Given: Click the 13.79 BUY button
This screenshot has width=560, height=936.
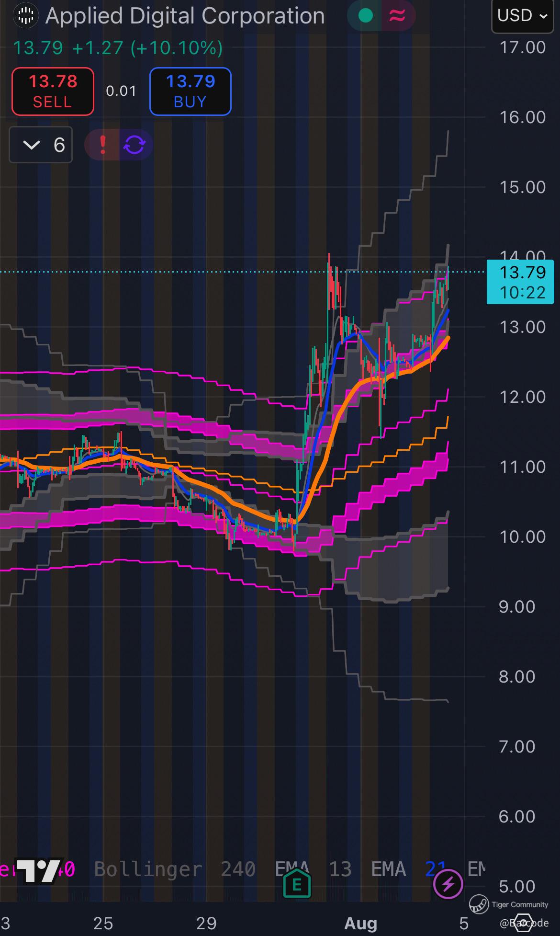Looking at the screenshot, I should [x=190, y=91].
